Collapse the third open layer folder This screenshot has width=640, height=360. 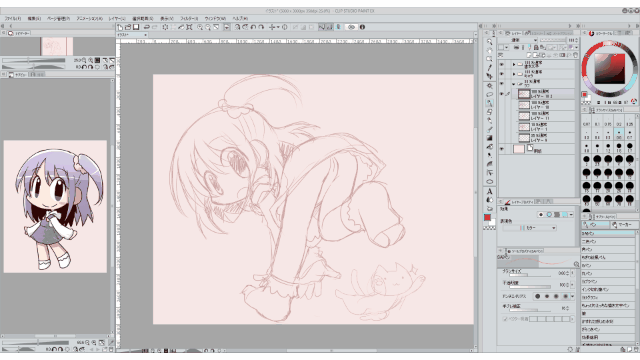(514, 84)
